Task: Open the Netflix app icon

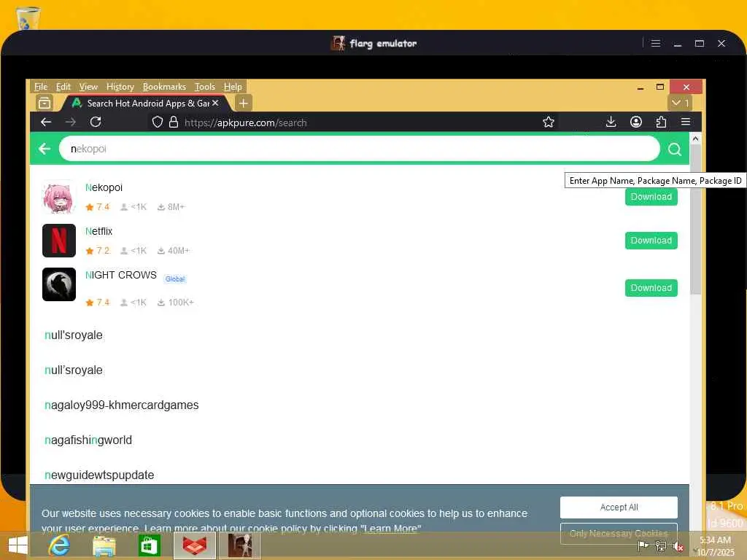Action: coord(58,241)
